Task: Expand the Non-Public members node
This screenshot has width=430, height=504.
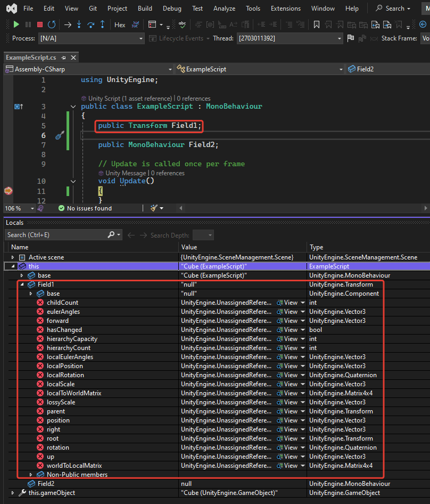Action: (x=31, y=475)
